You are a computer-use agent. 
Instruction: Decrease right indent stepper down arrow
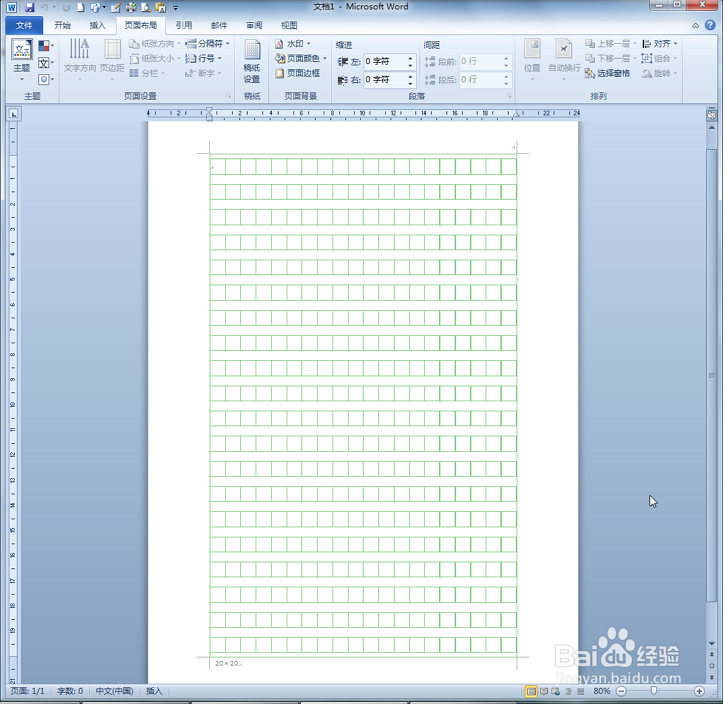click(x=410, y=83)
